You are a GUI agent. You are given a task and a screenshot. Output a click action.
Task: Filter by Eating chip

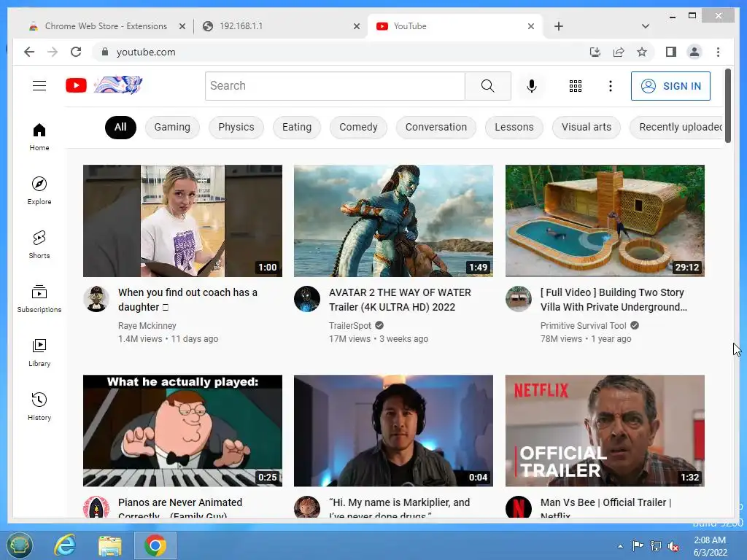tap(296, 127)
